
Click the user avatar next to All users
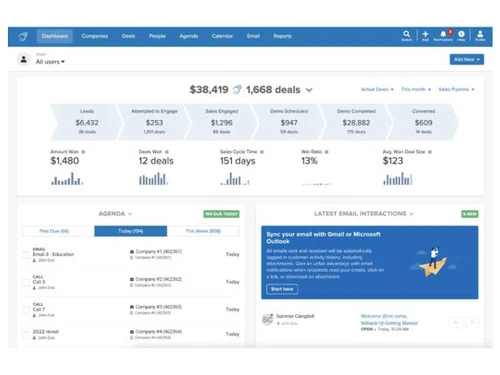click(x=24, y=59)
